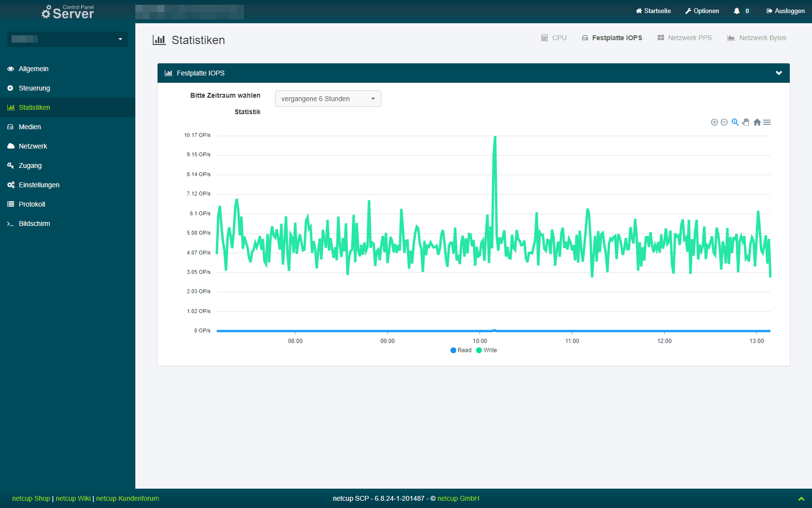Viewport: 812px width, 508px height.
Task: Activate the hand panning tool
Action: 746,122
